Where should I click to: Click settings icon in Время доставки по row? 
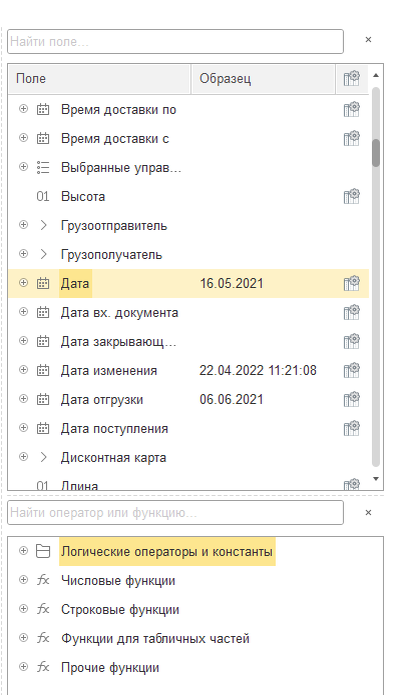point(351,109)
